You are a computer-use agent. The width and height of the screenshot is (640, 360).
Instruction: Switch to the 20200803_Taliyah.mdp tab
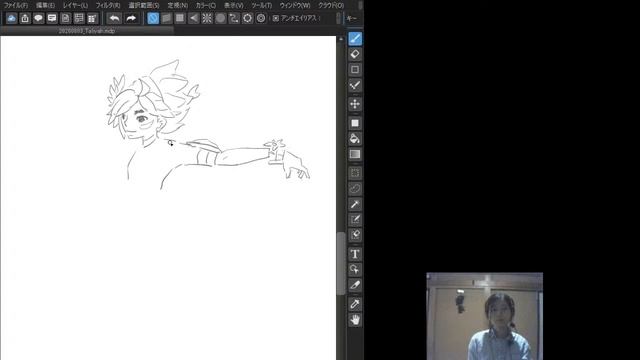tap(87, 31)
